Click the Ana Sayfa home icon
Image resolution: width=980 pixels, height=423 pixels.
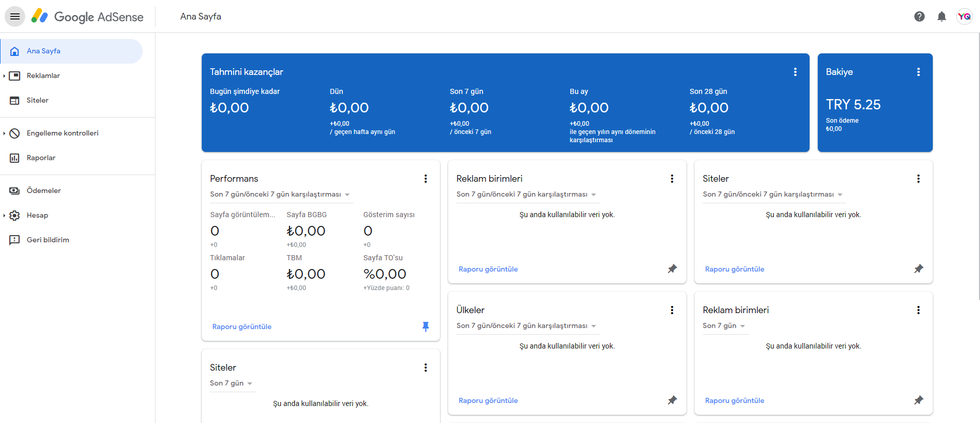pyautogui.click(x=15, y=51)
